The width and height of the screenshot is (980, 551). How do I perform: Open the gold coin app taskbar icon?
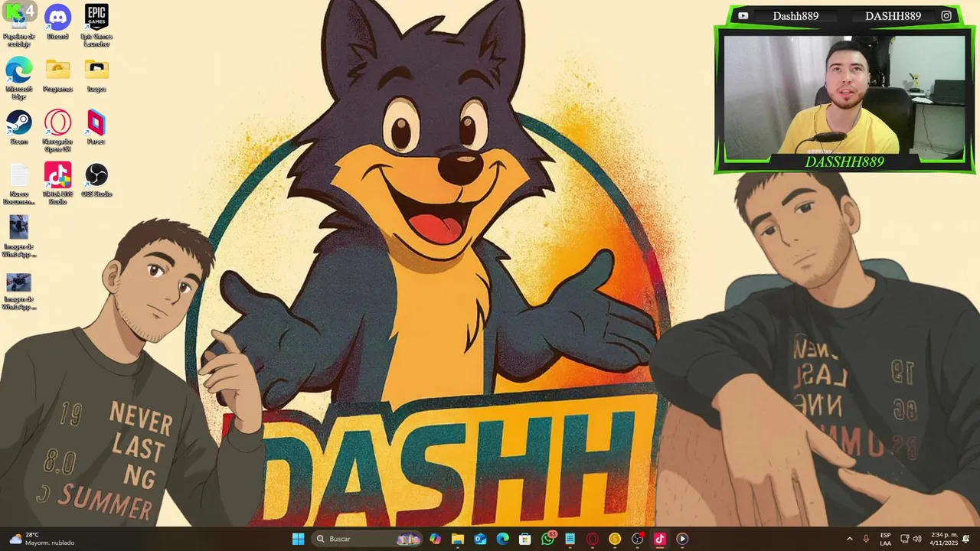615,539
